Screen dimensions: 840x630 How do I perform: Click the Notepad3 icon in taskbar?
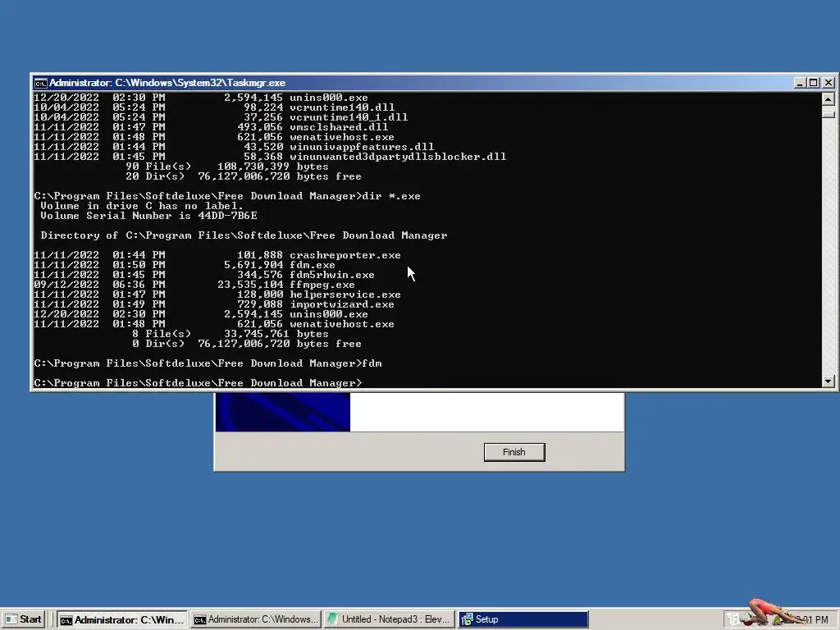333,619
